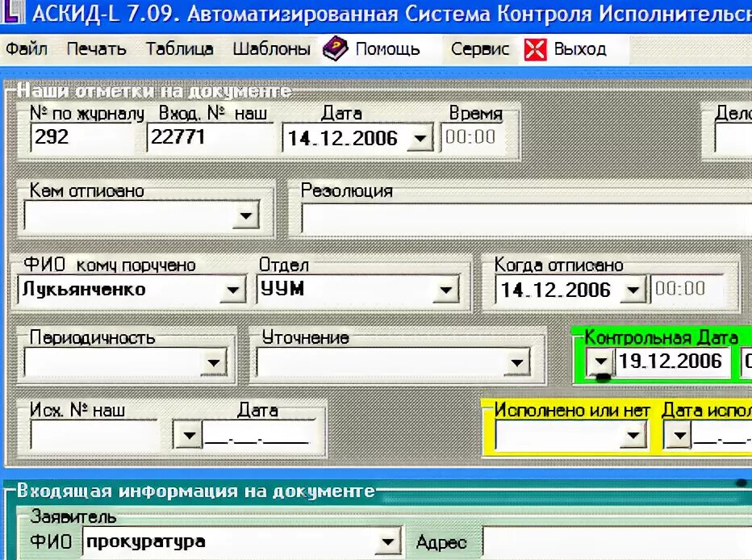752x560 pixels.
Task: Open the Печать menu
Action: (98, 48)
